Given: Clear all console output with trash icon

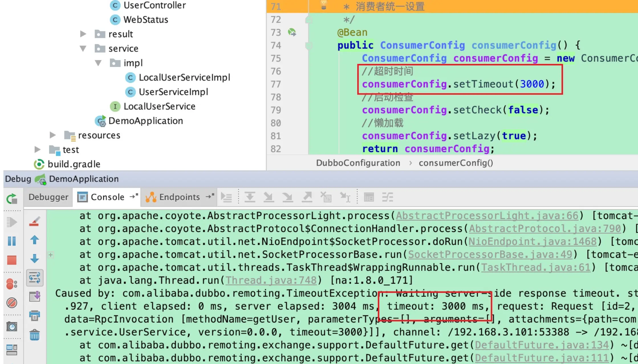Looking at the screenshot, I should tap(35, 335).
